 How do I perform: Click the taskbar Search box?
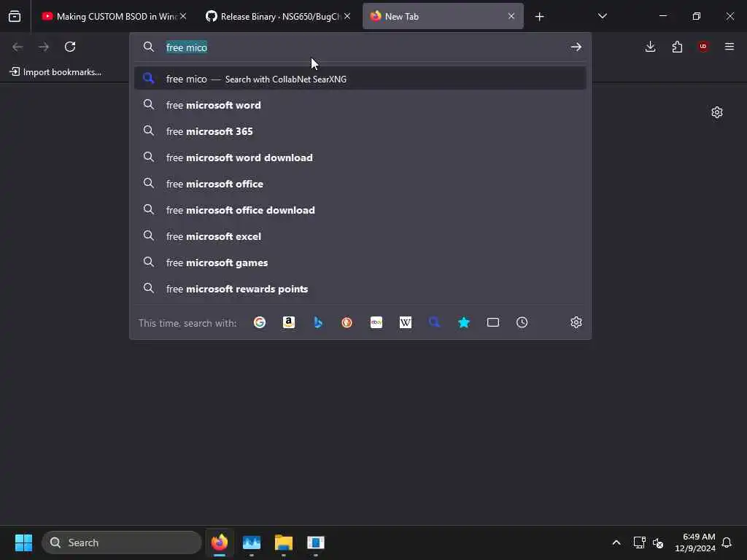[x=122, y=542]
